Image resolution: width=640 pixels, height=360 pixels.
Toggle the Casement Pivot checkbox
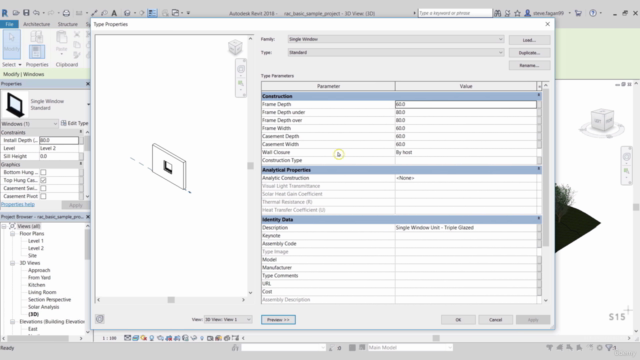(43, 196)
